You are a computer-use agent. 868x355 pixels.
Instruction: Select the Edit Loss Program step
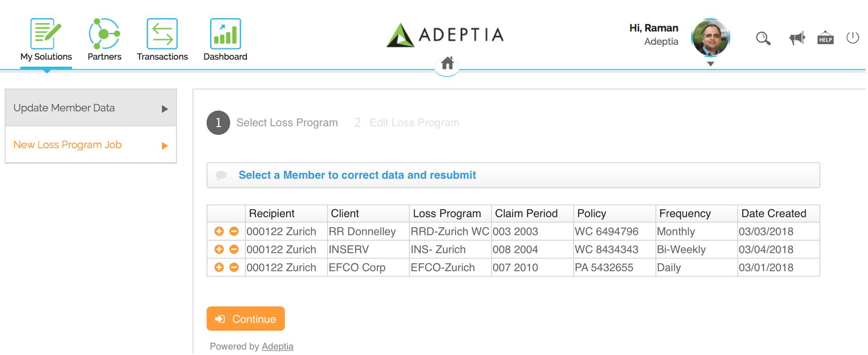point(414,123)
